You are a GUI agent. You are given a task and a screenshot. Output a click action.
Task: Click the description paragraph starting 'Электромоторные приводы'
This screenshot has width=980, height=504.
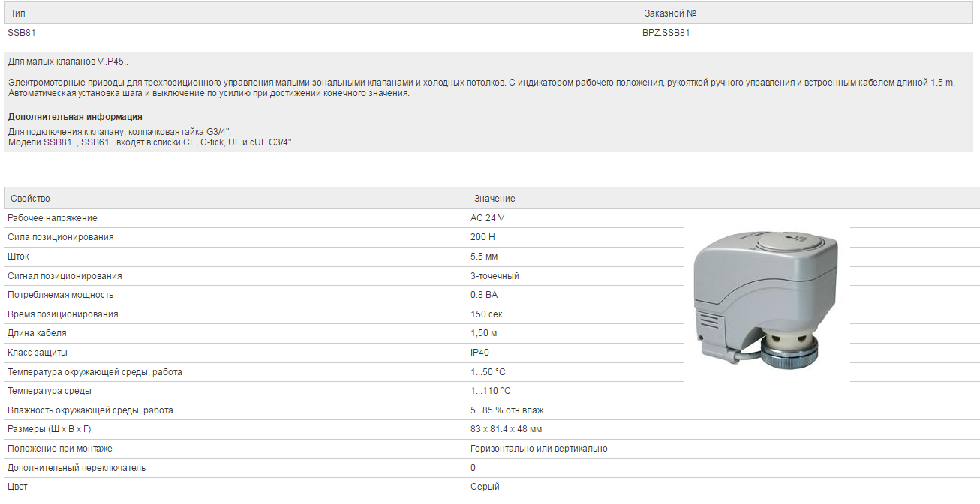(481, 88)
